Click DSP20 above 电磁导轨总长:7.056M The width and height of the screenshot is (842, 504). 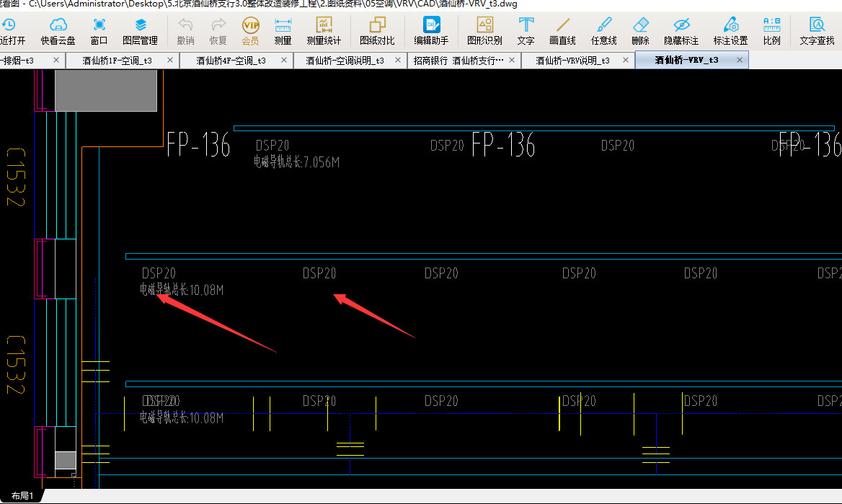point(272,146)
